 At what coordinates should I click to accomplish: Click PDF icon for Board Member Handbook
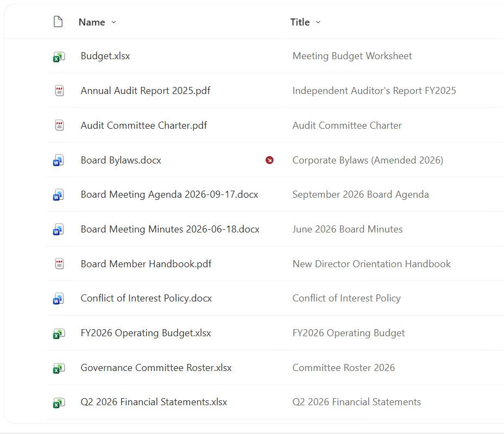point(59,264)
